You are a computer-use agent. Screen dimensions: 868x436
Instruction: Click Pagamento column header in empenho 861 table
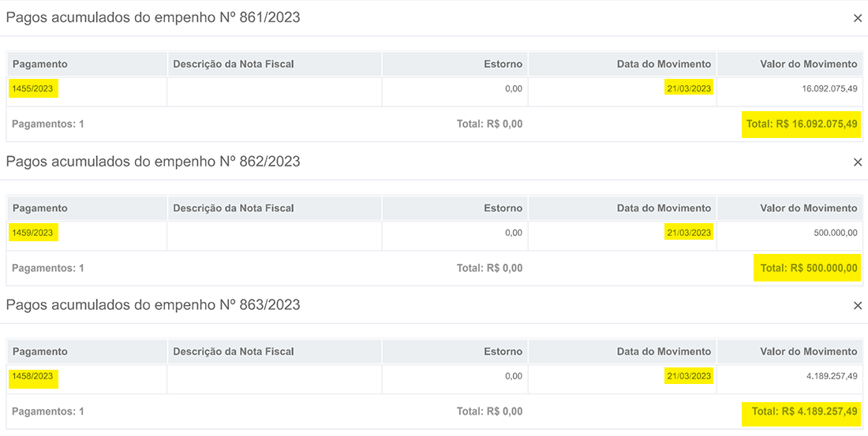(x=40, y=64)
